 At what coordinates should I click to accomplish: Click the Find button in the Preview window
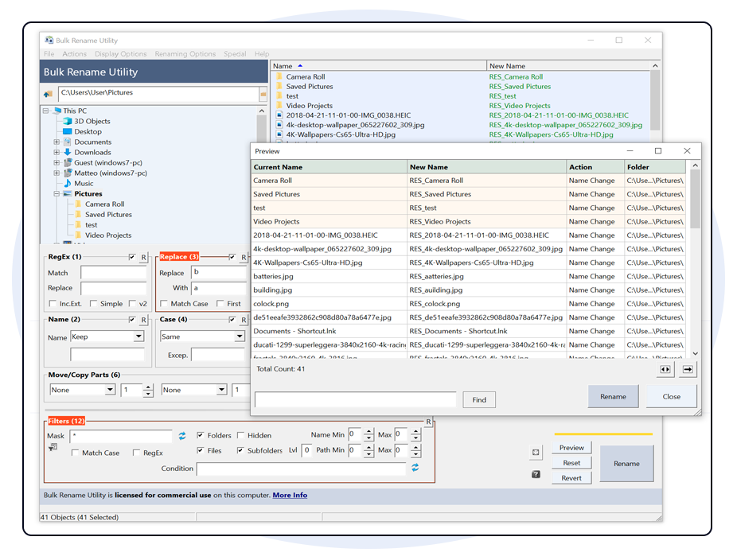(479, 400)
